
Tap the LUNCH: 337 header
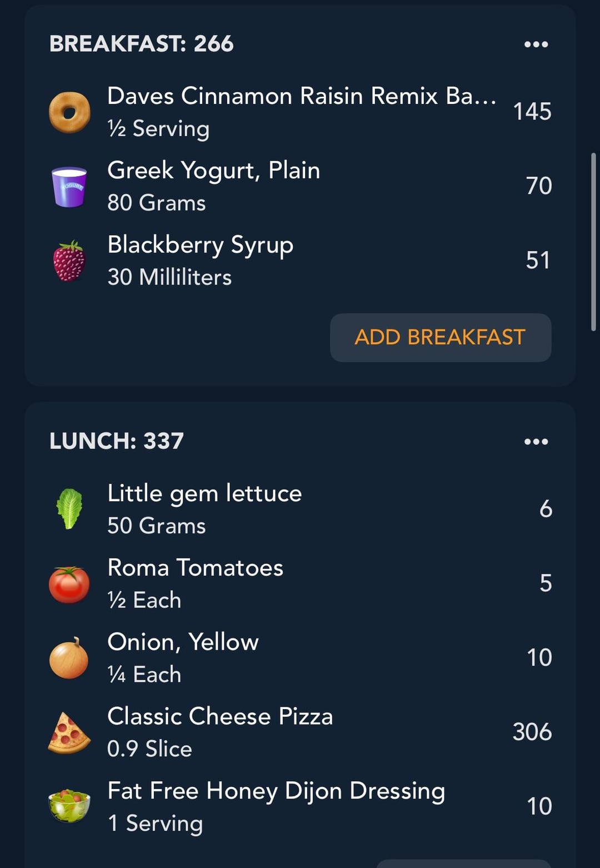click(x=117, y=441)
